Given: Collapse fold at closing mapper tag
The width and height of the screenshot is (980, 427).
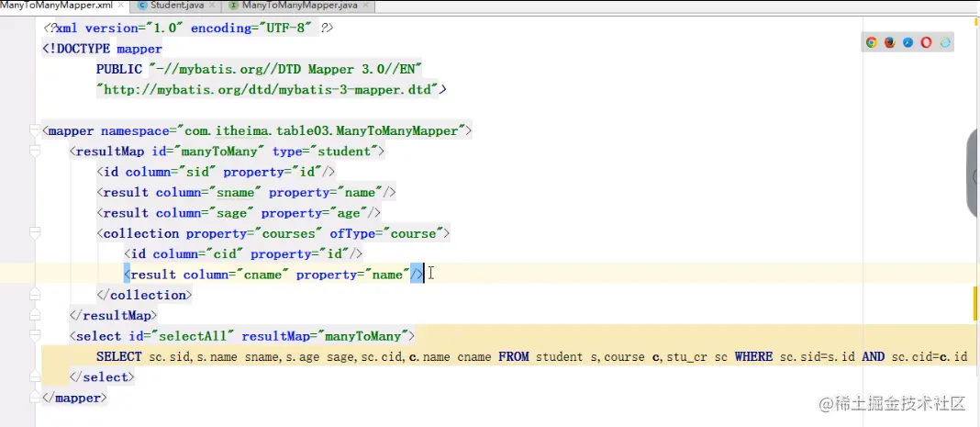Looking at the screenshot, I should tap(35, 398).
